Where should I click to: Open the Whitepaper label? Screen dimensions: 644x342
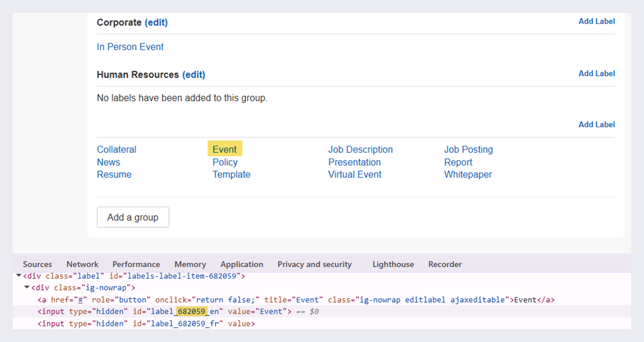(468, 175)
